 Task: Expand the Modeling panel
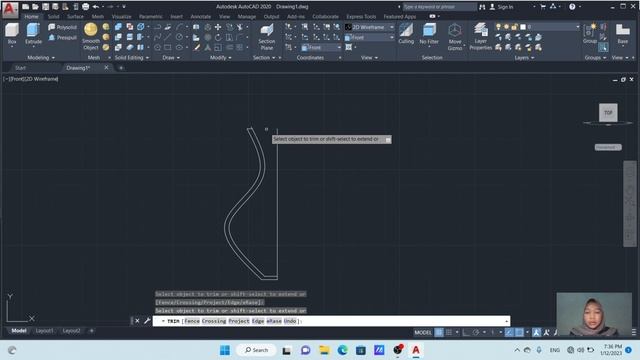tap(41, 58)
